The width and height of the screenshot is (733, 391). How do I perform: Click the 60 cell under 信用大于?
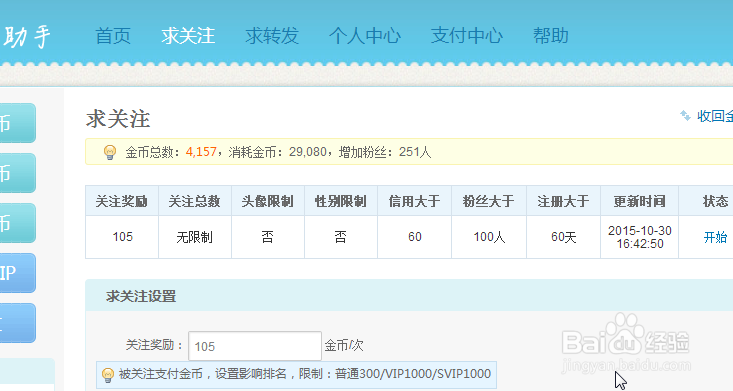pyautogui.click(x=415, y=237)
